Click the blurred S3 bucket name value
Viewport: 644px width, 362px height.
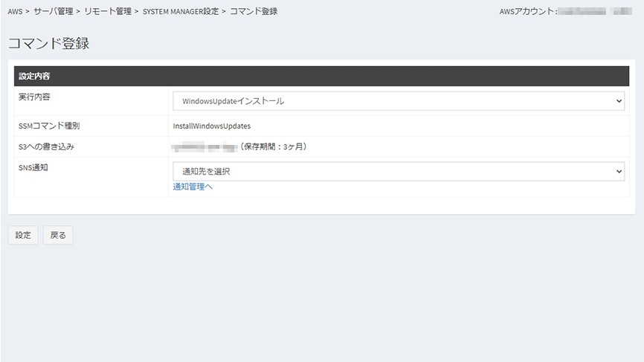(205, 146)
